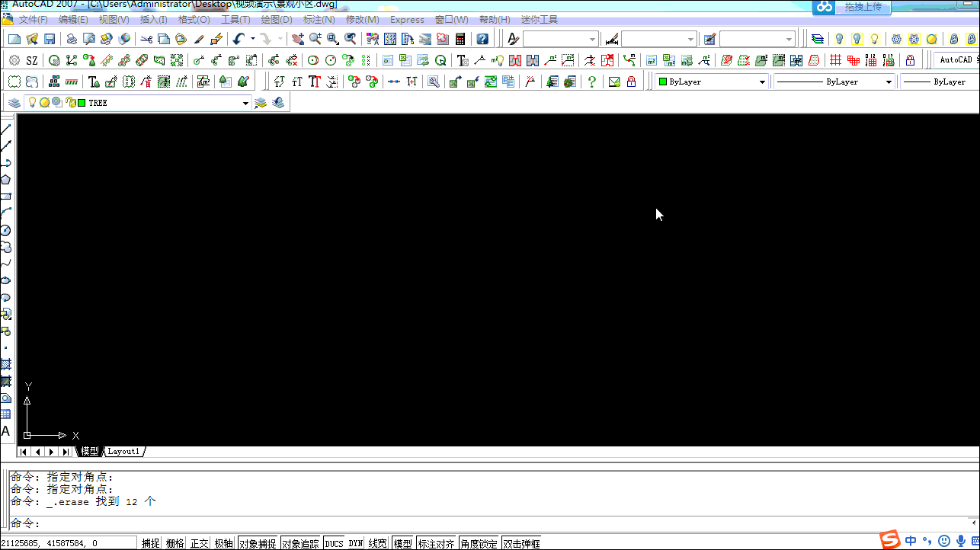
Task: Select the Polygon draw tool
Action: pyautogui.click(x=5, y=180)
